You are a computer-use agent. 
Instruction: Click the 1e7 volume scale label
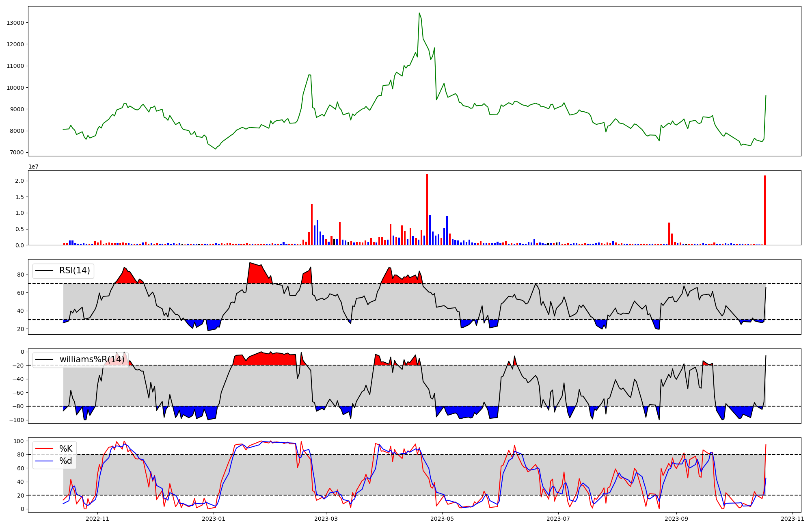click(x=33, y=167)
